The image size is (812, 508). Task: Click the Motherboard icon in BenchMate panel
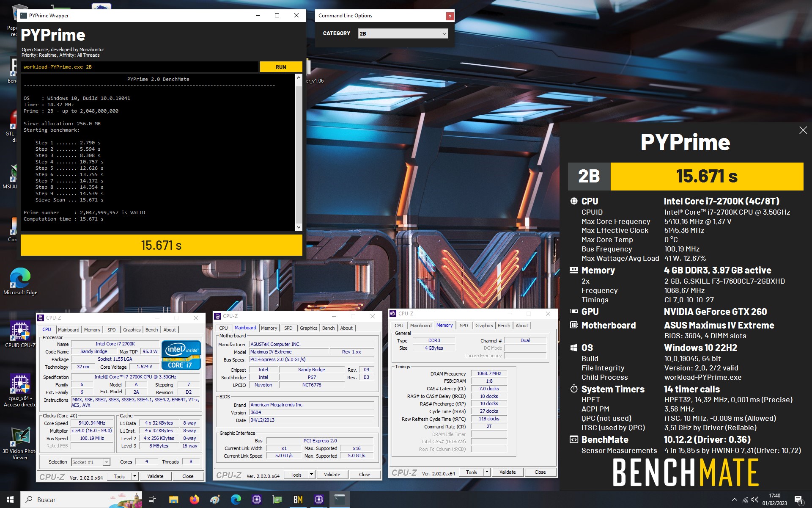click(574, 325)
